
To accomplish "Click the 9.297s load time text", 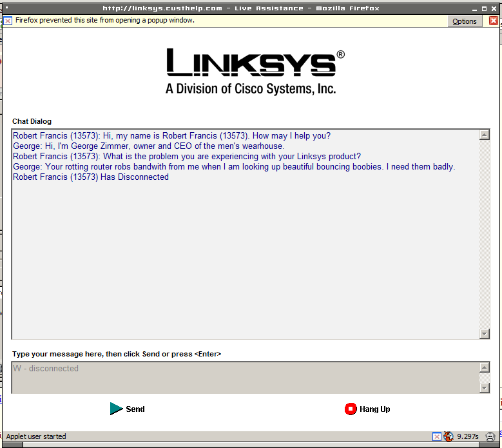I will point(467,436).
